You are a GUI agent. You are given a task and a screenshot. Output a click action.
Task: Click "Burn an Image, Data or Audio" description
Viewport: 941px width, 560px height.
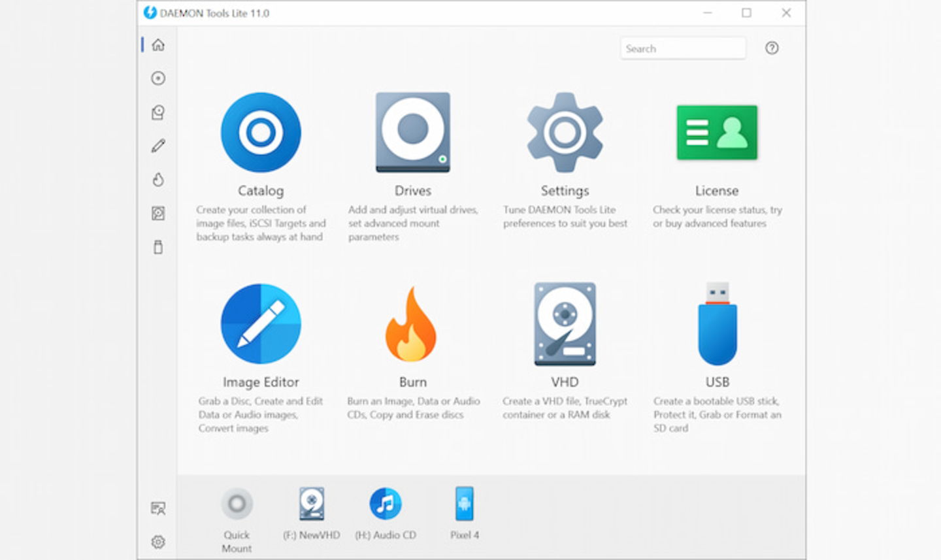pyautogui.click(x=413, y=408)
